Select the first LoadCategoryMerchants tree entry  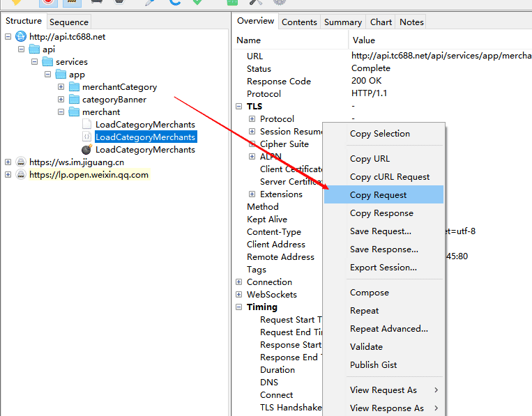click(x=145, y=125)
